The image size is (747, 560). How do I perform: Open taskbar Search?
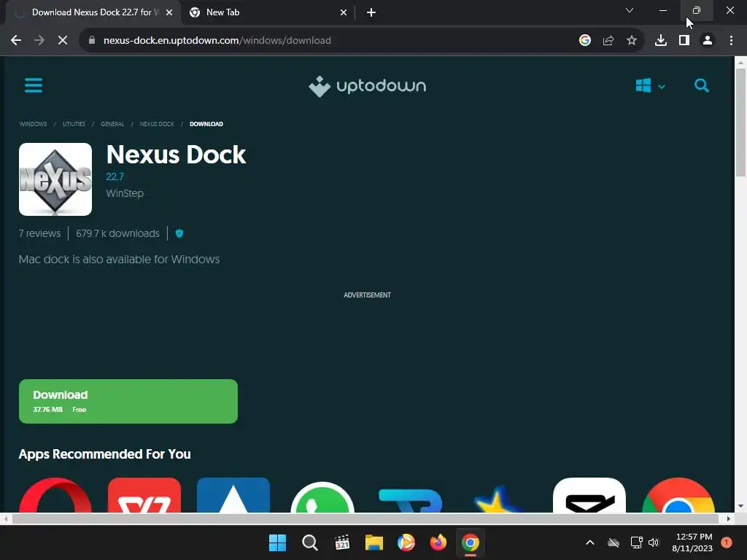[309, 542]
